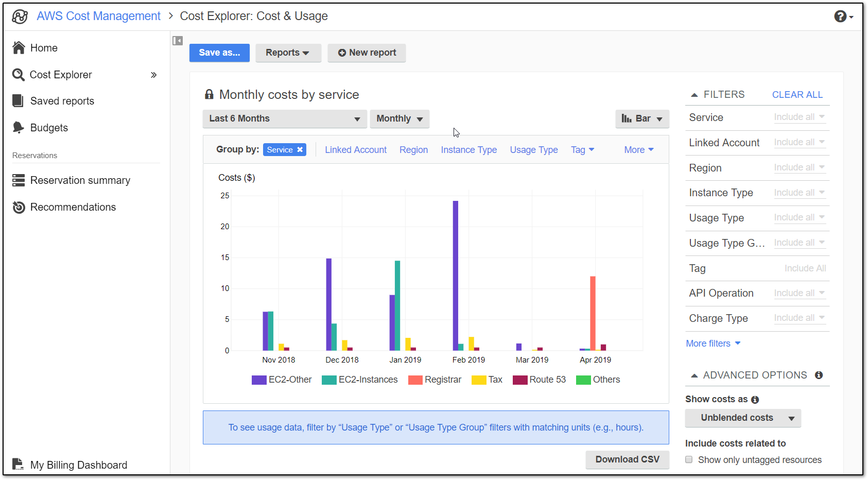The height and width of the screenshot is (480, 868).
Task: Open the Unblended costs dropdown
Action: (743, 418)
